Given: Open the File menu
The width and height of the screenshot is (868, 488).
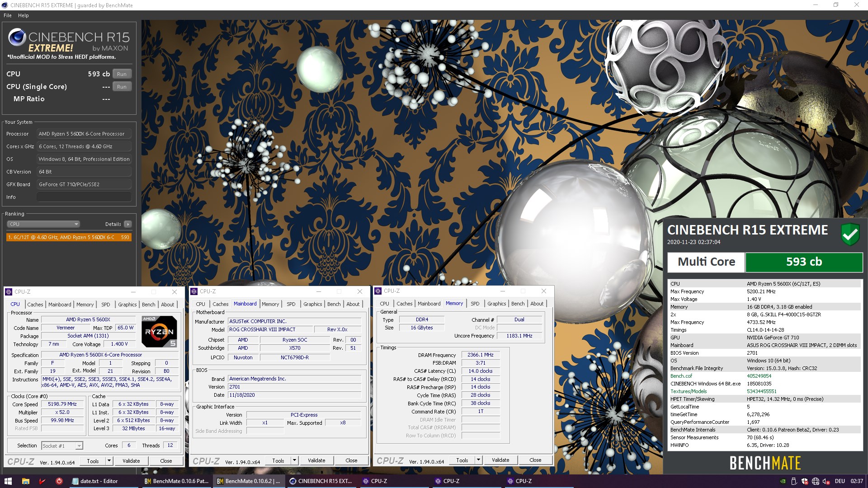Looking at the screenshot, I should pyautogui.click(x=8, y=15).
